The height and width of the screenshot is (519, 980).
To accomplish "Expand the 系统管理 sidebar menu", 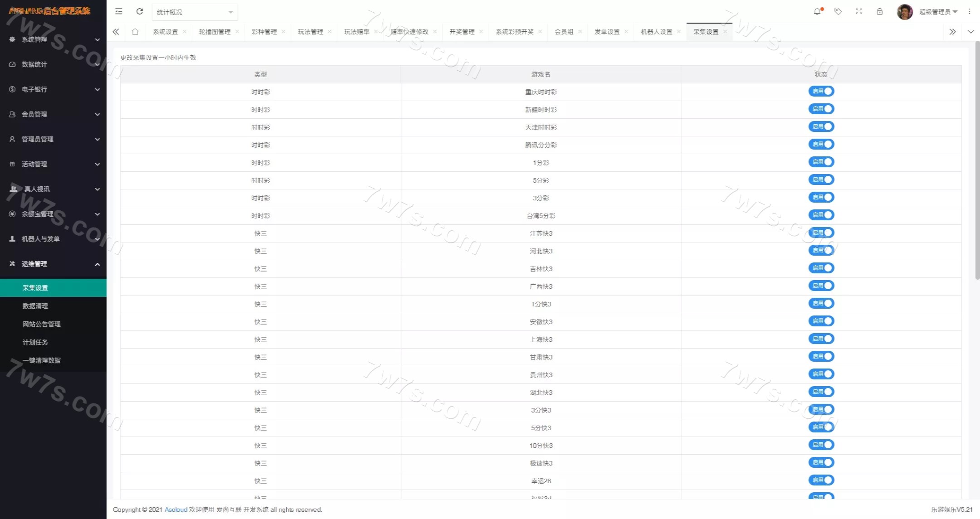I will point(54,39).
